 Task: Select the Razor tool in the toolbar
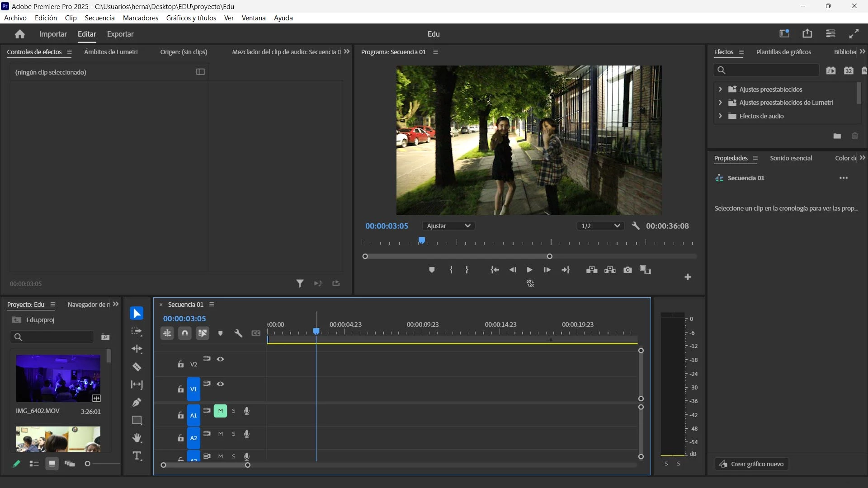(x=137, y=367)
